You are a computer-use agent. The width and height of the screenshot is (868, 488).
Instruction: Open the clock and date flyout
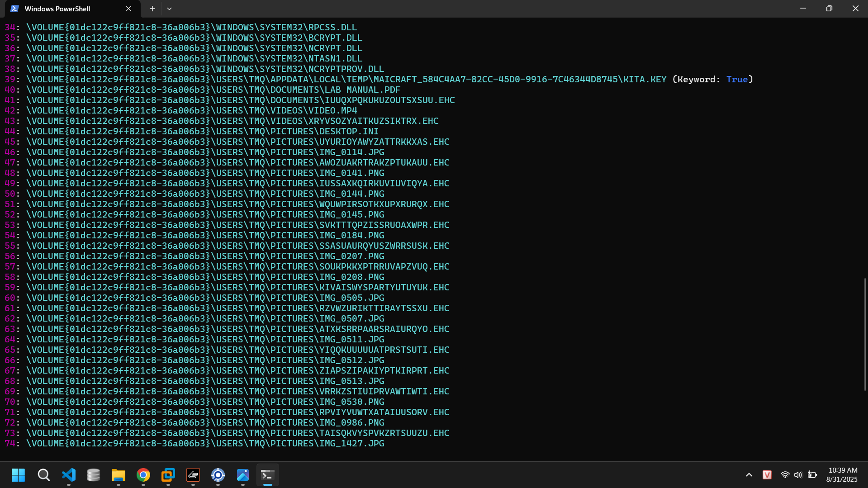[842, 475]
